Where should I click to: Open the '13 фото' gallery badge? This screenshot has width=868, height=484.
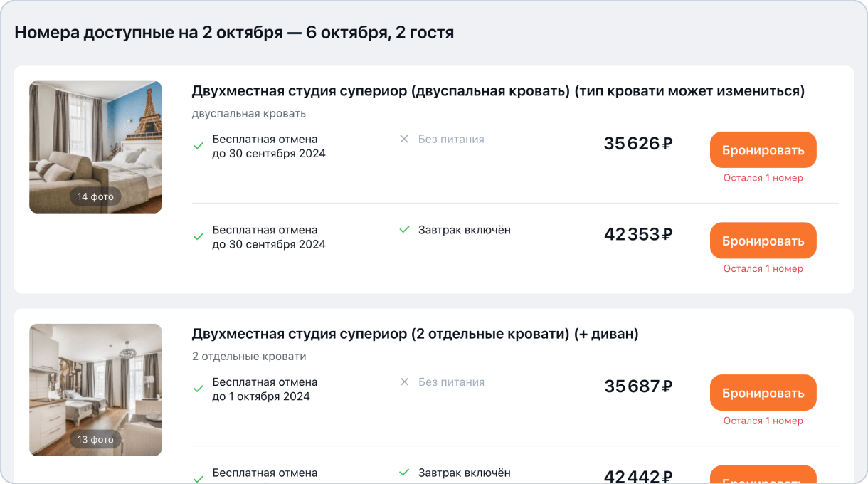[95, 439]
